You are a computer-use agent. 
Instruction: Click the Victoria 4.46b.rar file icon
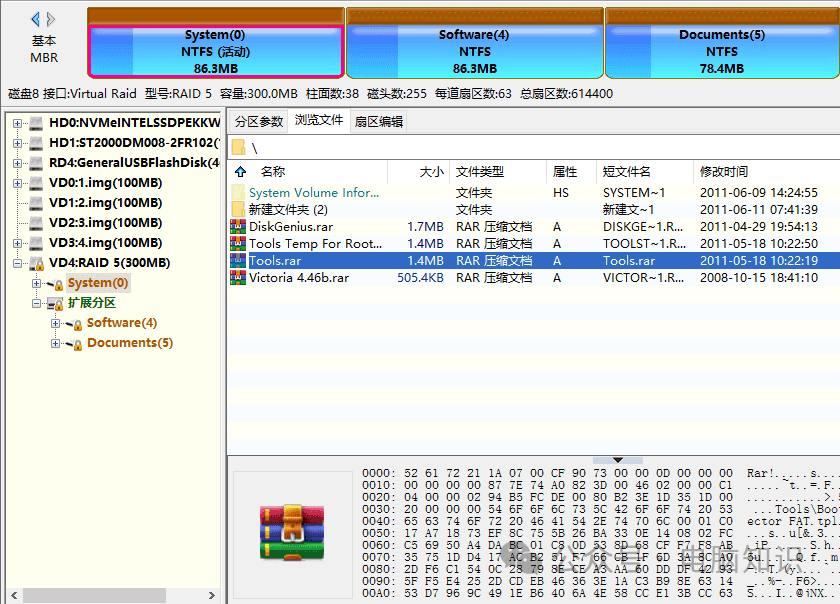coord(238,278)
